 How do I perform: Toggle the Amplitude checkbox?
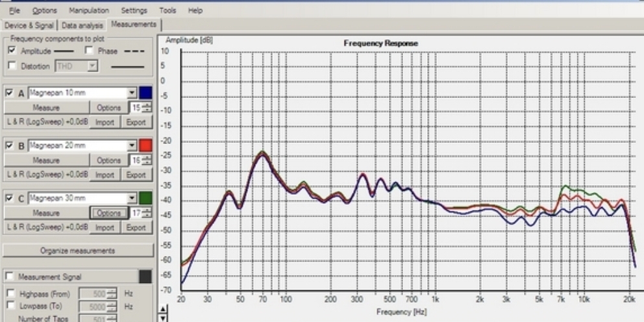(12, 51)
